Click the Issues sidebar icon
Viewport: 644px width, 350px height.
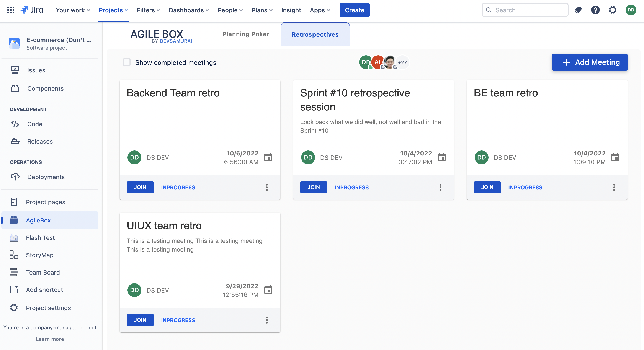click(x=15, y=70)
